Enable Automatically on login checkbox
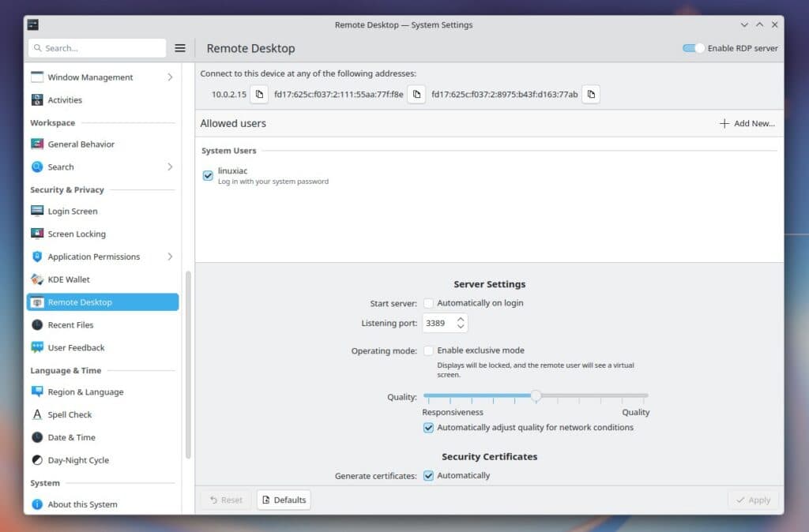809x532 pixels. 428,303
